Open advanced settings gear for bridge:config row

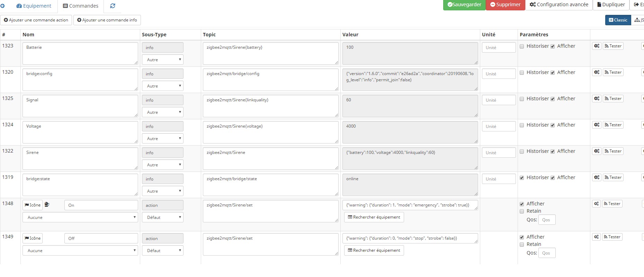(597, 72)
